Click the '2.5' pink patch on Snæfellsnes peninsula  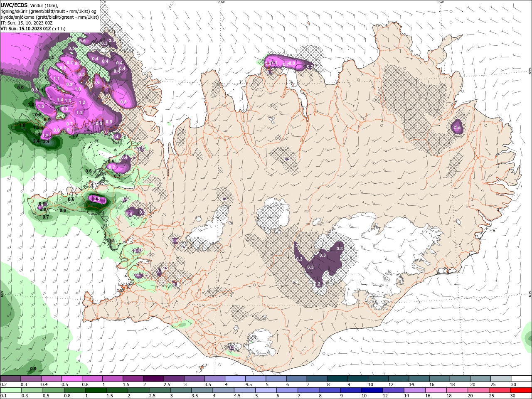[97, 199]
